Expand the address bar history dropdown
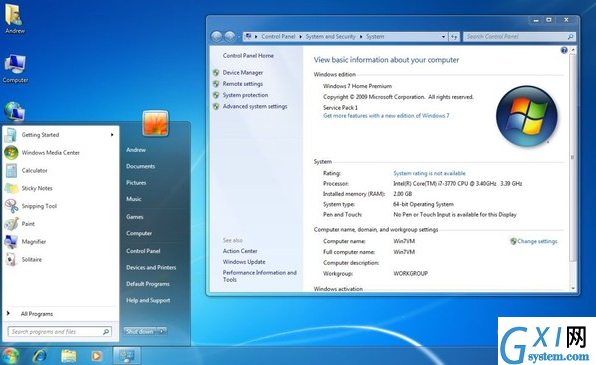596x365 pixels. pos(443,36)
